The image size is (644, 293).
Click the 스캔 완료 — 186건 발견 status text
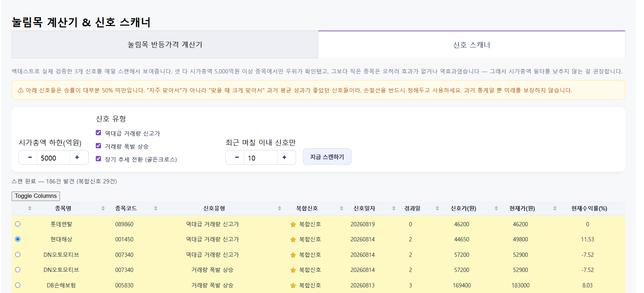(x=64, y=181)
